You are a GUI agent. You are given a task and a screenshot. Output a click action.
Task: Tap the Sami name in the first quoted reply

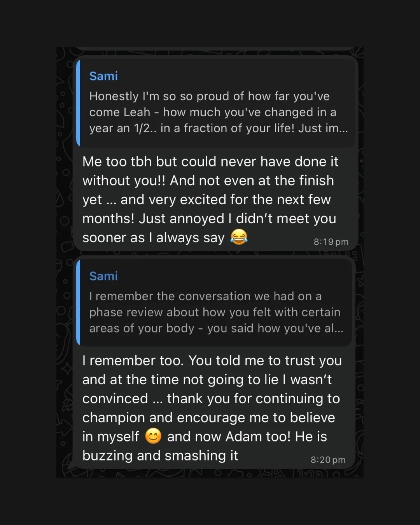coord(103,76)
